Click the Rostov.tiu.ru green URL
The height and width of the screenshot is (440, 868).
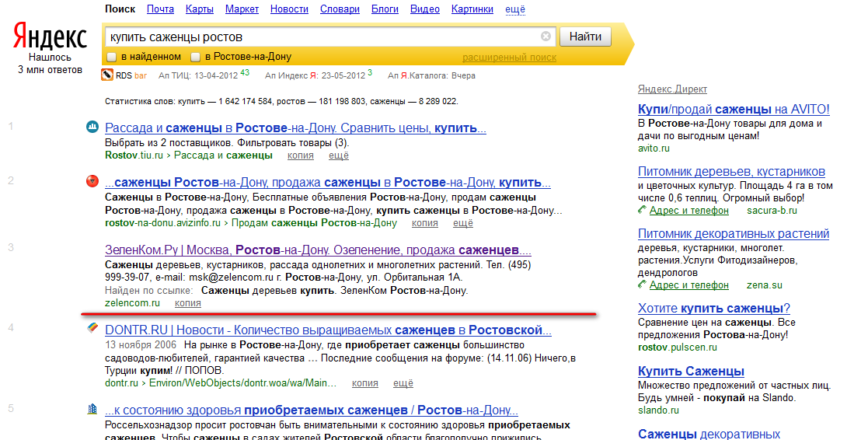pos(134,155)
